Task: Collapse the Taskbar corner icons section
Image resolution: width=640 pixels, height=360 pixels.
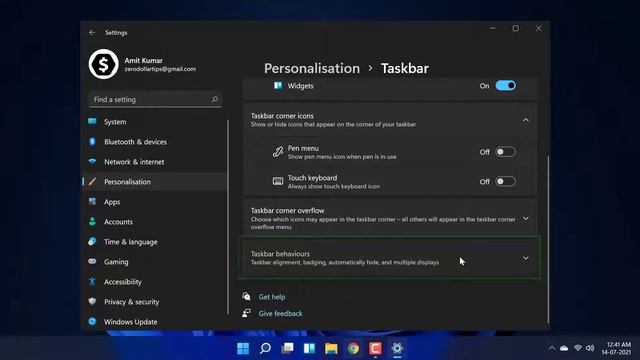Action: click(x=526, y=120)
